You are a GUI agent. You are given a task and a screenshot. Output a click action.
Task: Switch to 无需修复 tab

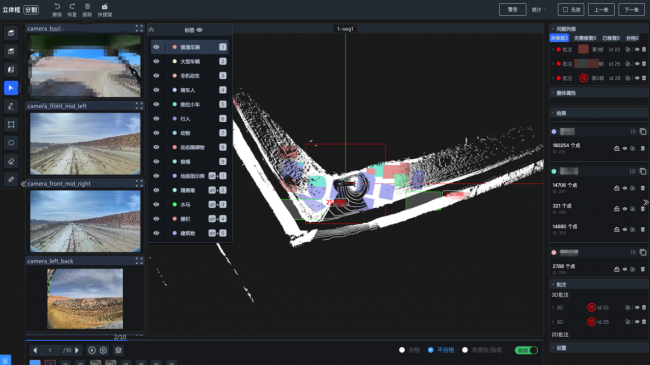click(x=585, y=38)
